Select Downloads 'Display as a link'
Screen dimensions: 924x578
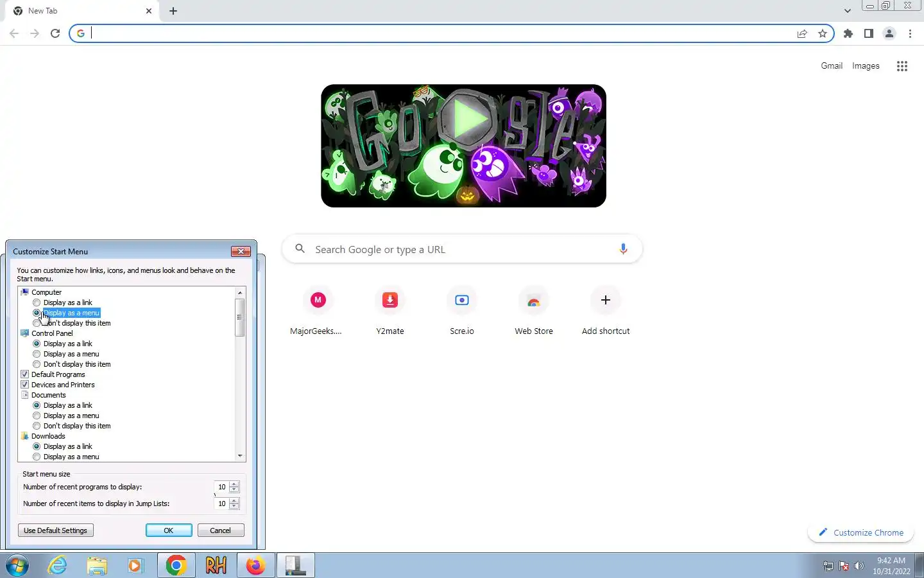tap(37, 446)
